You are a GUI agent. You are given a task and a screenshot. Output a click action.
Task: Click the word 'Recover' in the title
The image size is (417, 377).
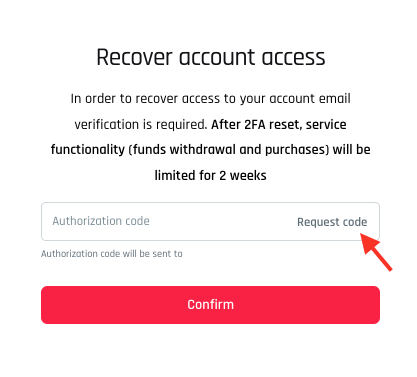click(x=135, y=57)
